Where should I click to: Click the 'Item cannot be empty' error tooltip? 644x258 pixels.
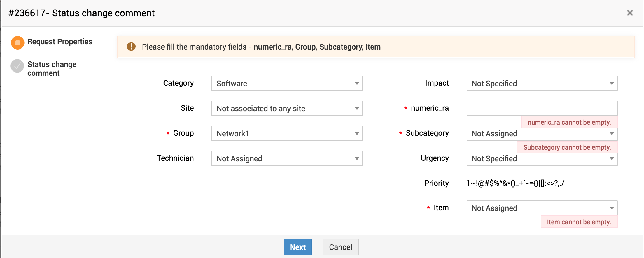tap(579, 222)
